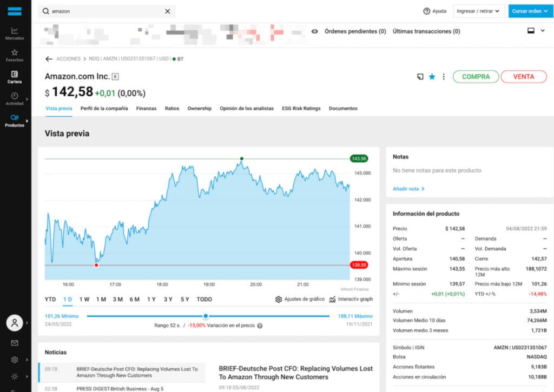Toggle the favorite star for Amazon
554x392 pixels.
[x=432, y=77]
